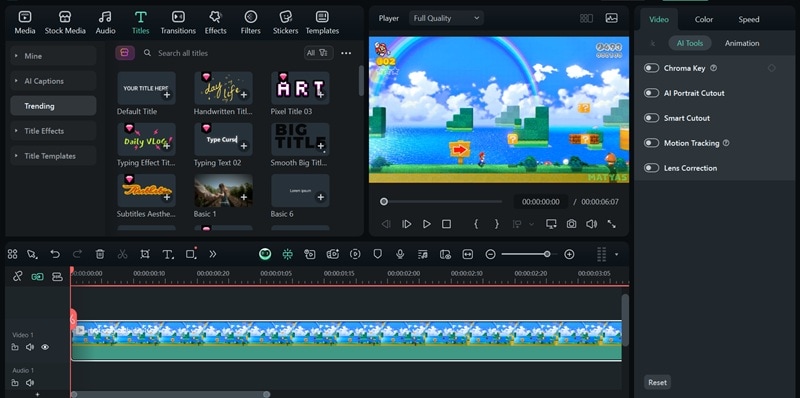800x398 pixels.
Task: Click the player progress slider handle
Action: [384, 202]
